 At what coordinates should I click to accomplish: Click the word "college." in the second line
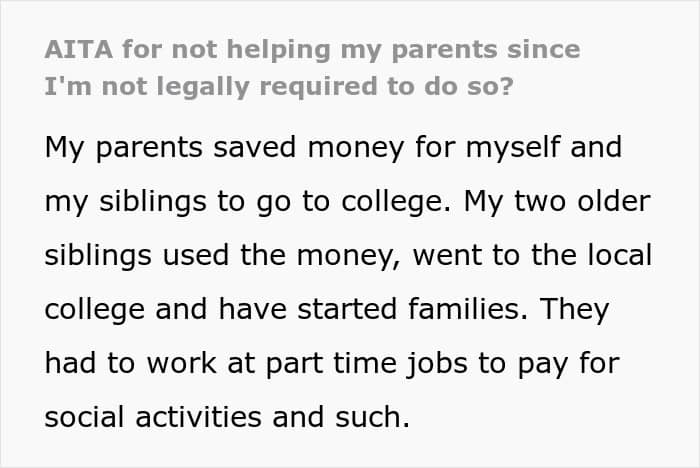tap(396, 202)
